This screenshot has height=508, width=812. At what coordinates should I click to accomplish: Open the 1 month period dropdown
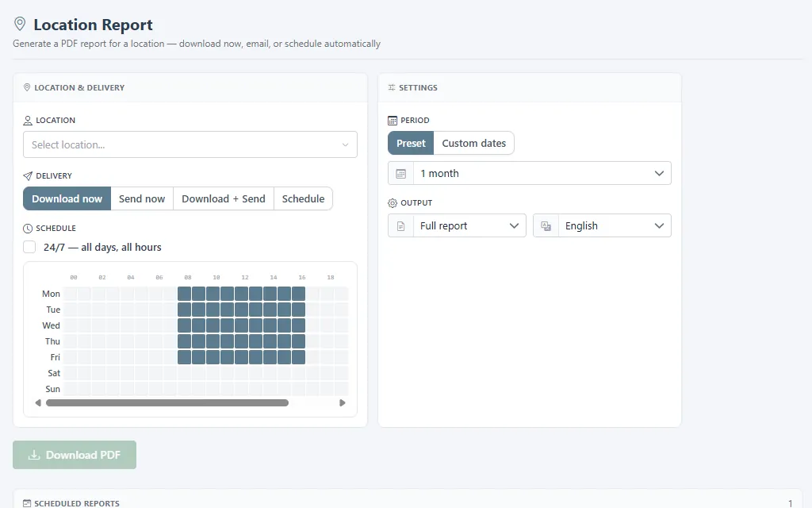pyautogui.click(x=529, y=174)
